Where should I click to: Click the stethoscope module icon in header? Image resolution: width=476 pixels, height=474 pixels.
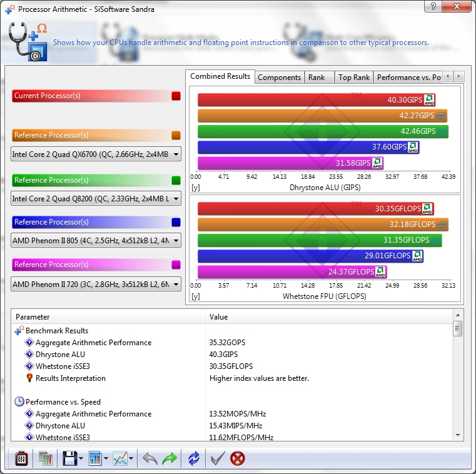pos(28,42)
